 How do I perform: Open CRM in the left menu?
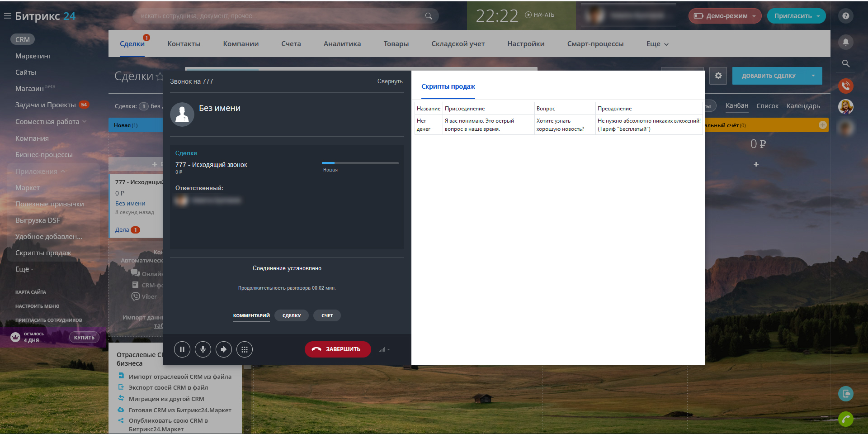(23, 39)
